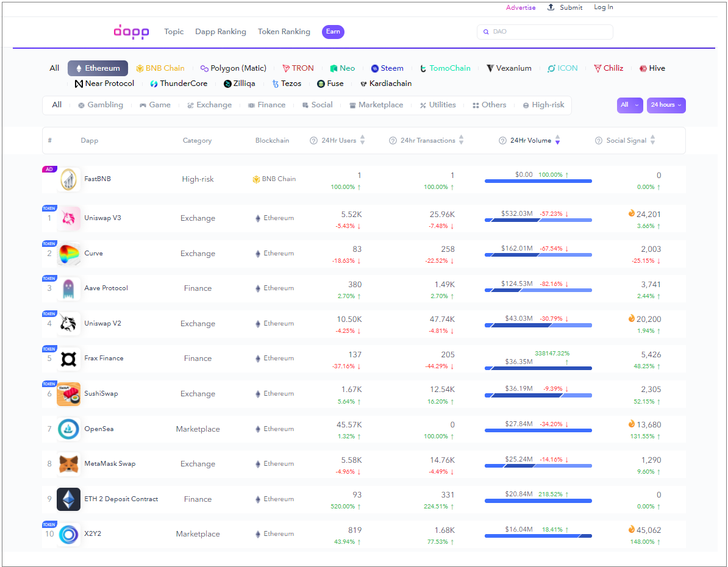Select the Tezos chain filter
This screenshot has height=567, width=728.
click(287, 84)
